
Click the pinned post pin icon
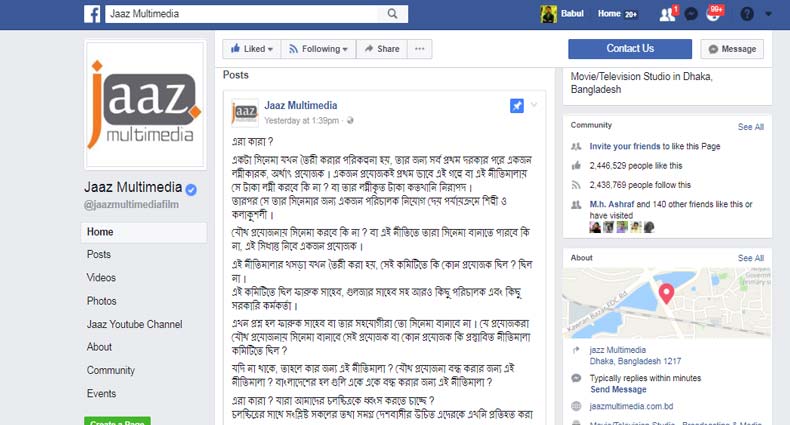point(516,106)
